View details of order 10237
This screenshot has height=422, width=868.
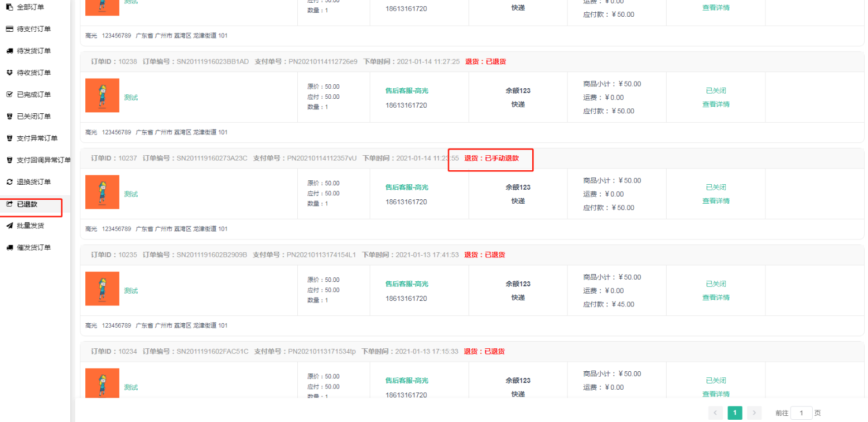point(716,200)
